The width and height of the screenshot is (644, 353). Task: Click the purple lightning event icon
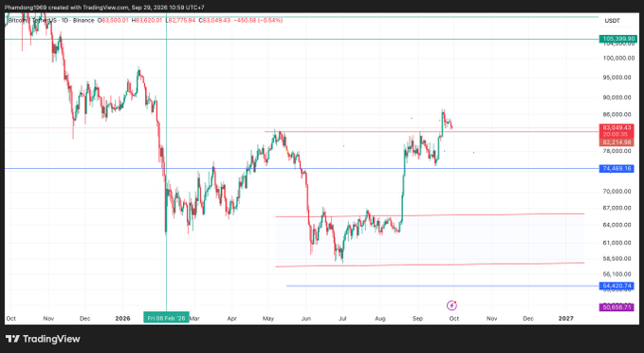click(451, 306)
